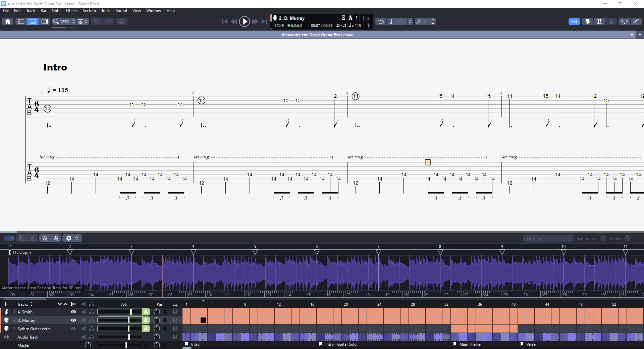The width and height of the screenshot is (644, 349).
Task: Open the File menu
Action: click(6, 11)
